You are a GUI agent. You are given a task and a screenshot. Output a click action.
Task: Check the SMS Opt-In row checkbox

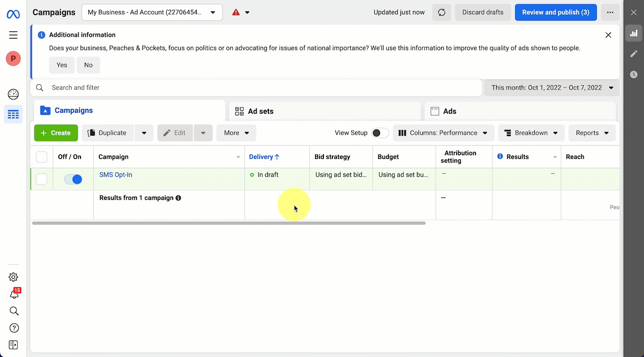point(42,179)
